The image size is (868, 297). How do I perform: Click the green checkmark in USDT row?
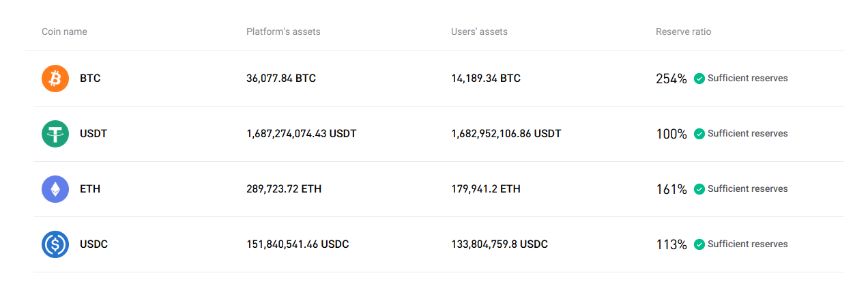pyautogui.click(x=699, y=134)
